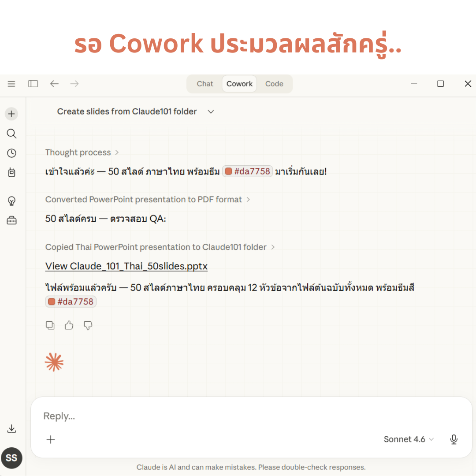View chat history via the clock icon
The height and width of the screenshot is (476, 476).
(x=11, y=153)
